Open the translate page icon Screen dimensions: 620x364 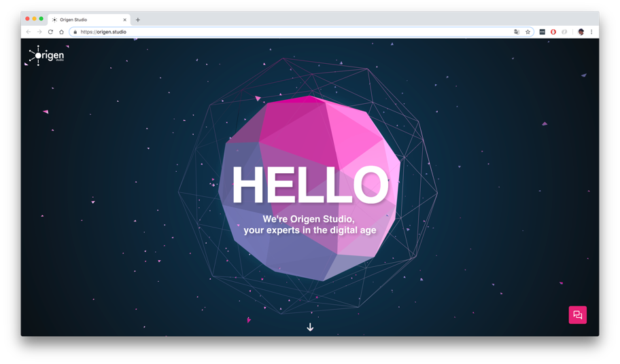click(x=517, y=32)
